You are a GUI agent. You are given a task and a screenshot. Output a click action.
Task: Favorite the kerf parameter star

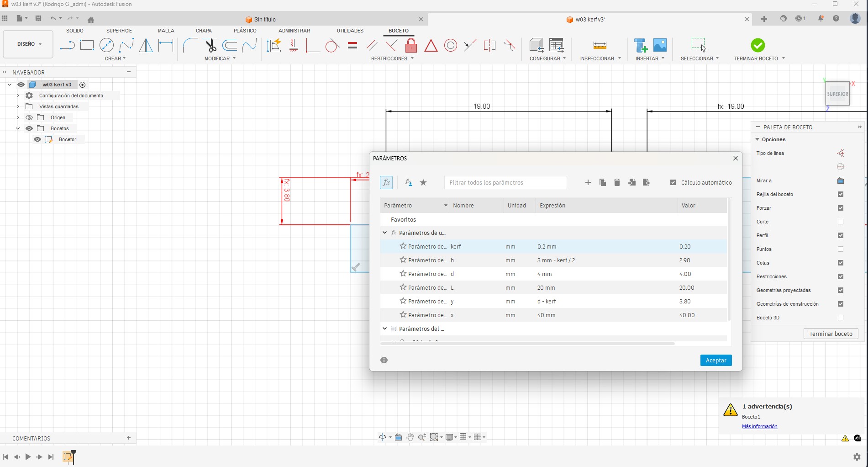(x=403, y=246)
